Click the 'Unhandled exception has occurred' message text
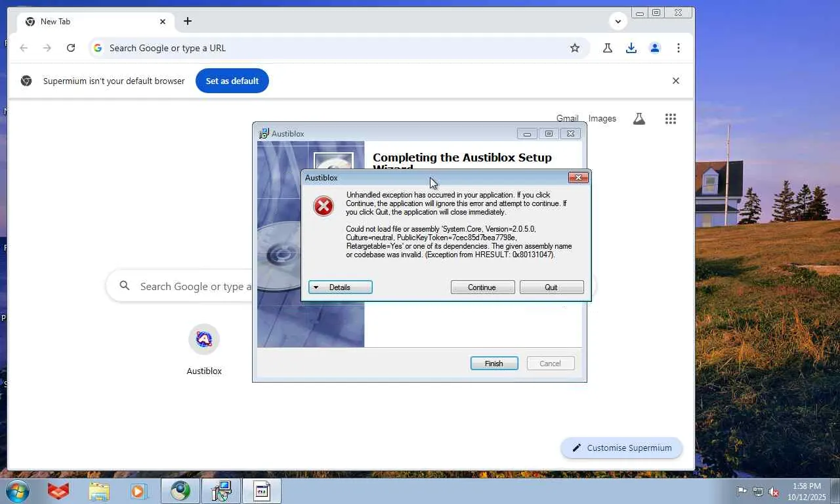The height and width of the screenshot is (504, 840). coord(456,203)
